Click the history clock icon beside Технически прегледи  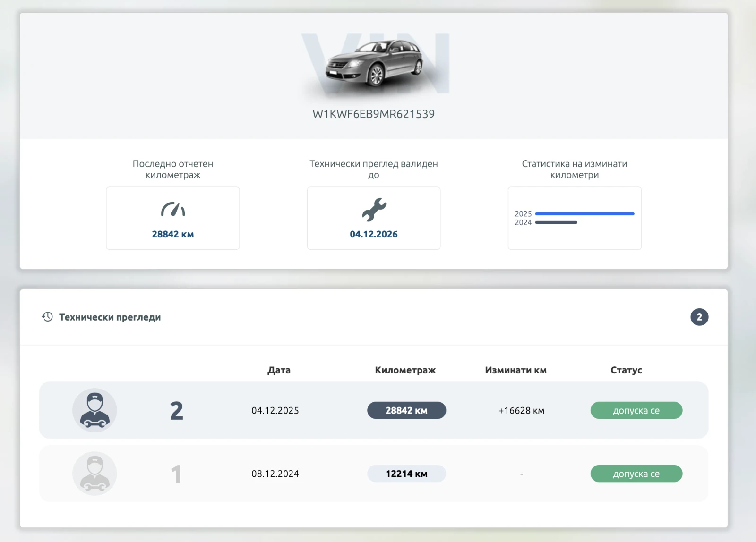click(47, 317)
